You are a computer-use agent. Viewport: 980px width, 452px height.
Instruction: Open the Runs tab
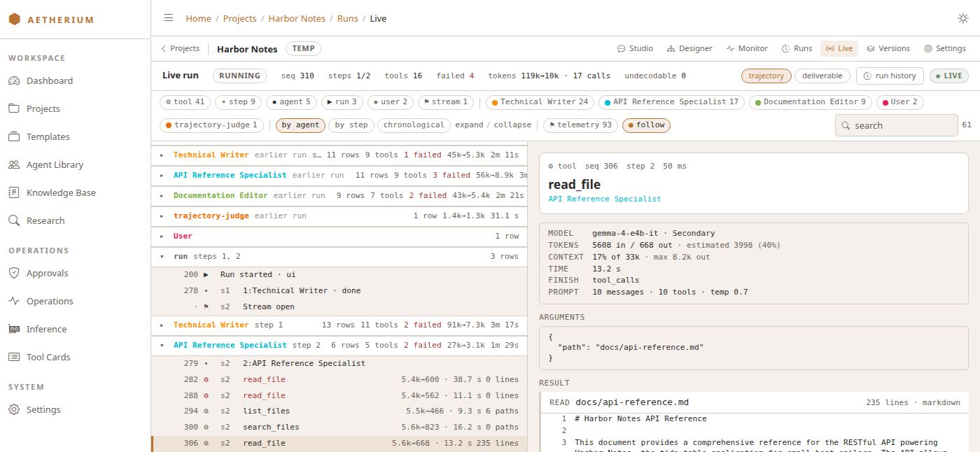pyautogui.click(x=797, y=48)
